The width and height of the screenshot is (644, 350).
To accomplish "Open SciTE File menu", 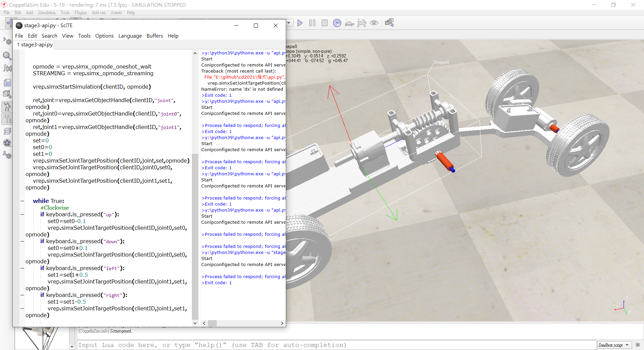I will point(19,36).
